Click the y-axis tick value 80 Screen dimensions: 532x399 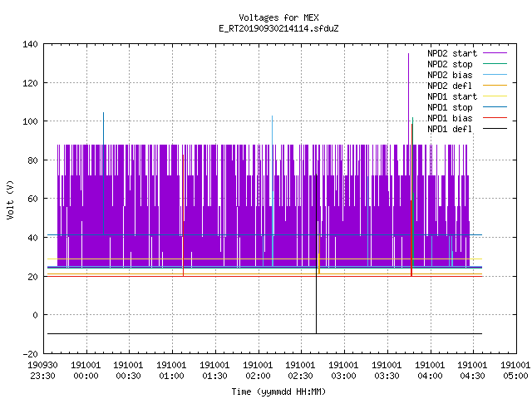point(32,160)
